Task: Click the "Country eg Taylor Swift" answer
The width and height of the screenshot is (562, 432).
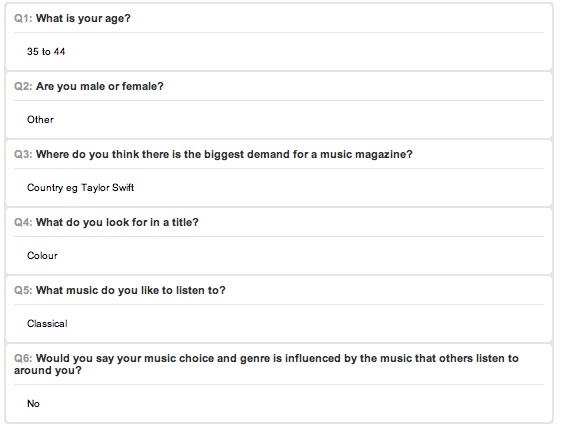Action: click(80, 188)
